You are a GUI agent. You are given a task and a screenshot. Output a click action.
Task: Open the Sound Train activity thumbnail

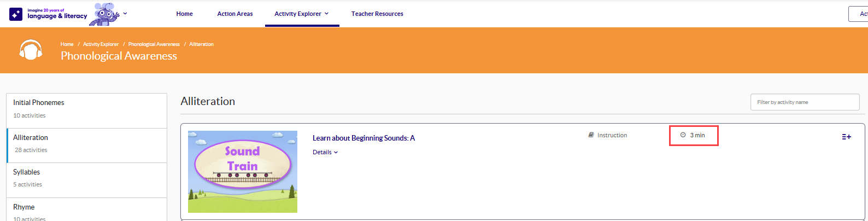(x=243, y=172)
